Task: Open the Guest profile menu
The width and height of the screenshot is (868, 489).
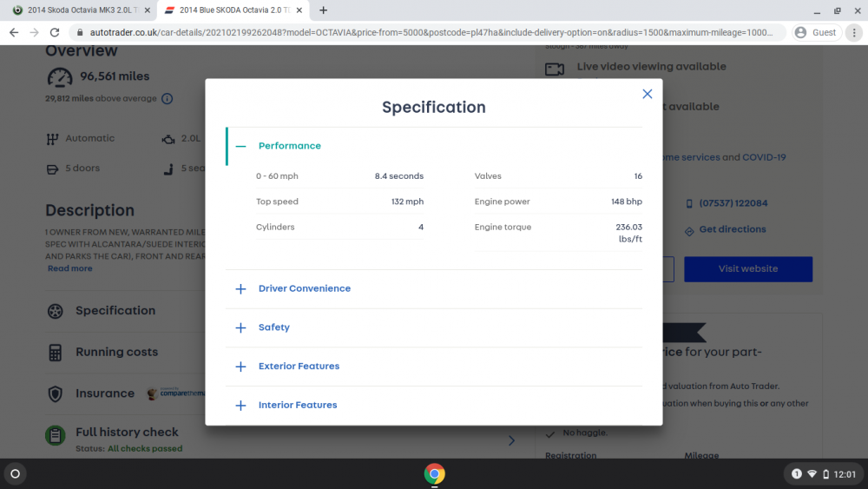Action: point(815,33)
